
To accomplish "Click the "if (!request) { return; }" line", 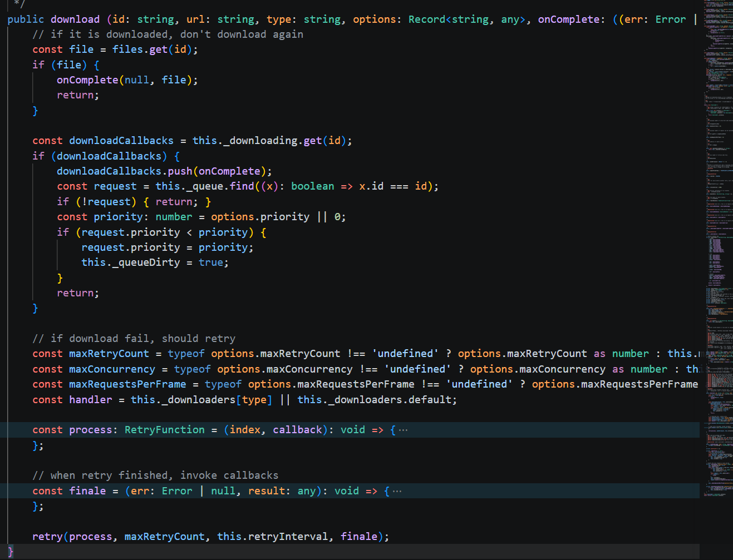I will (x=134, y=202).
